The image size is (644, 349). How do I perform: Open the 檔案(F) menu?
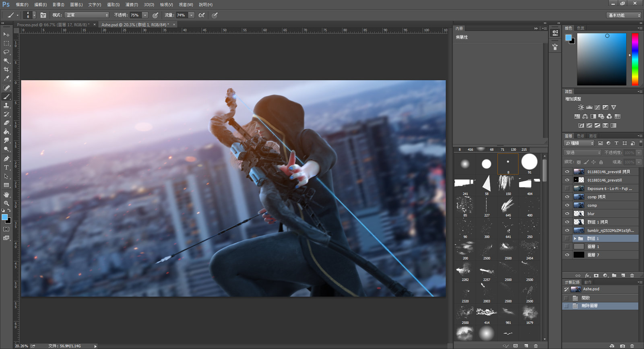22,4
